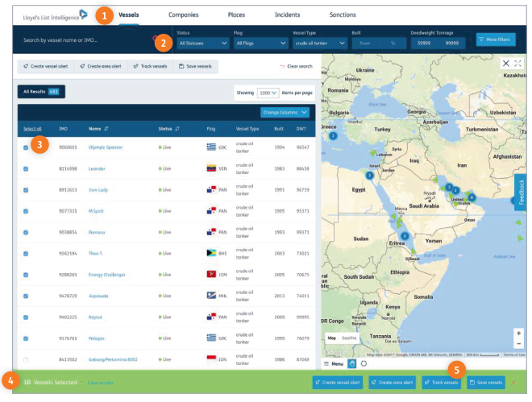Open the Olympic Sponsor vessel link

click(x=105, y=147)
